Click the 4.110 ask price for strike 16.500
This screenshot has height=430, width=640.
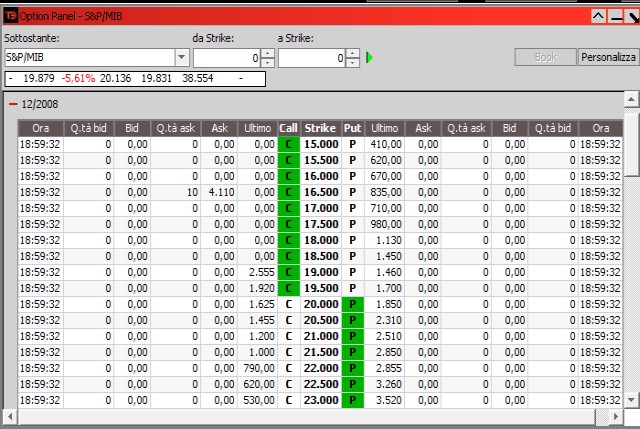point(219,192)
